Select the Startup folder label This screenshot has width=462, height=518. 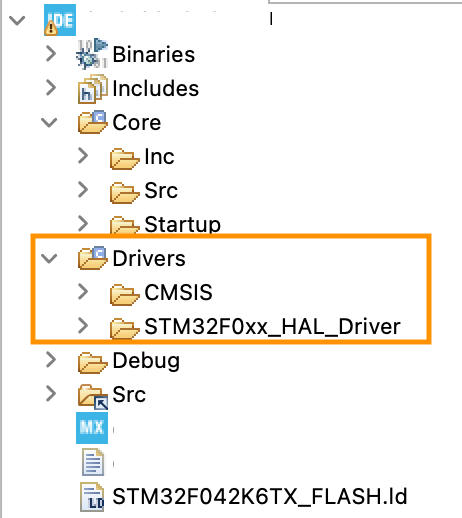pyautogui.click(x=183, y=224)
